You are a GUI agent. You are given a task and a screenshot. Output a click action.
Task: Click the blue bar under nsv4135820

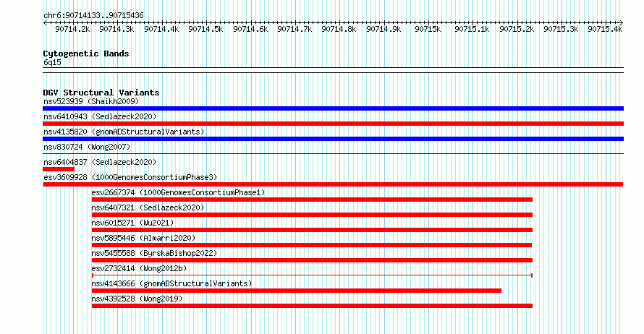[x=333, y=139]
